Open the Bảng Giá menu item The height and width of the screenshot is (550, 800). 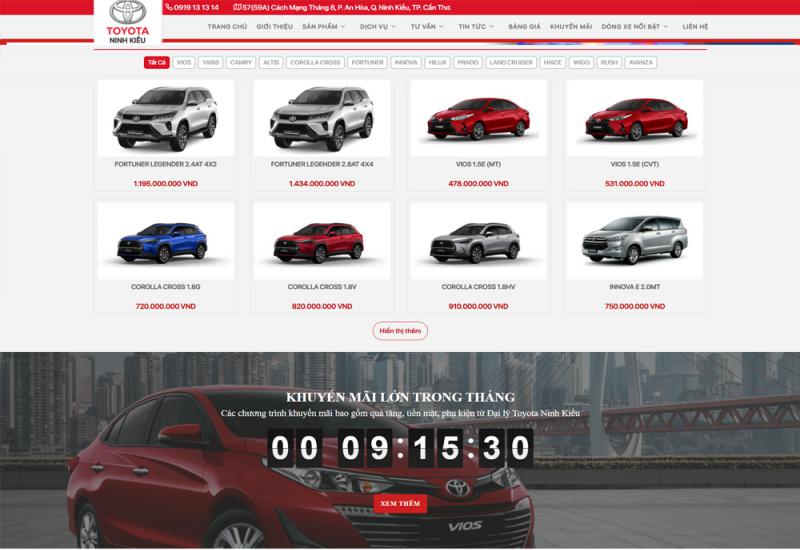point(524,27)
